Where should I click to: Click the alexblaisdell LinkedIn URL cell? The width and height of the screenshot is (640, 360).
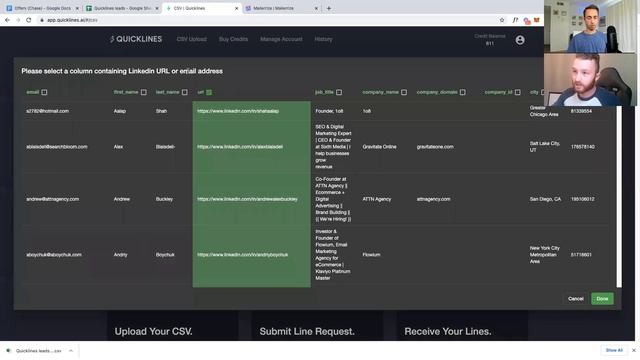(251, 147)
